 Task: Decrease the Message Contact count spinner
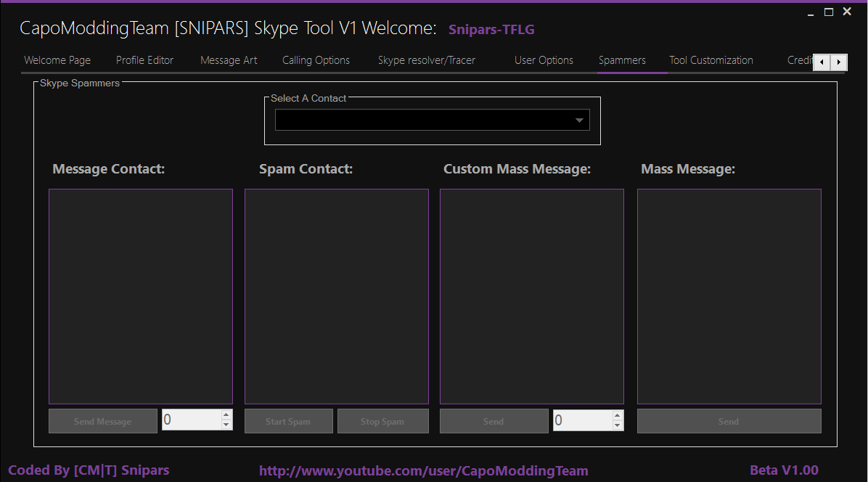pyautogui.click(x=226, y=425)
